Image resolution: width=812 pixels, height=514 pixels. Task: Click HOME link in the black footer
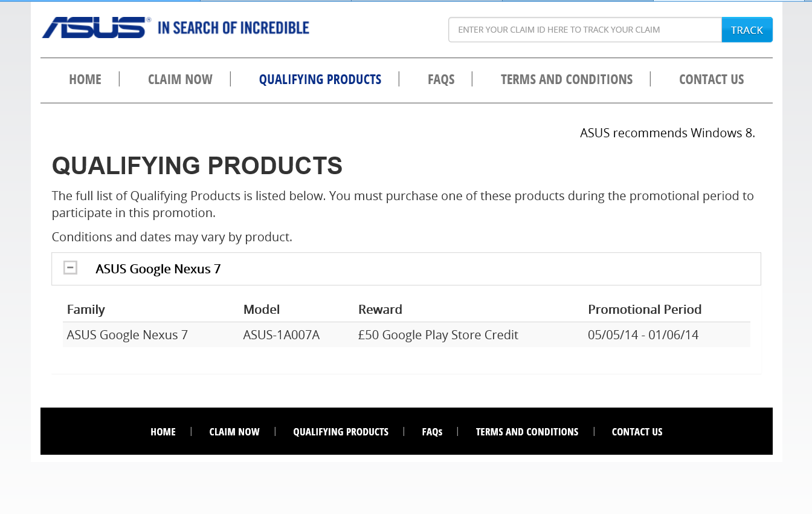coord(163,432)
